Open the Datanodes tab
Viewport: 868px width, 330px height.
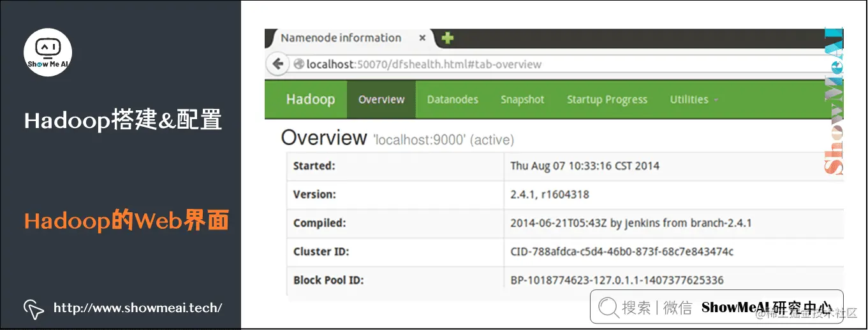453,99
